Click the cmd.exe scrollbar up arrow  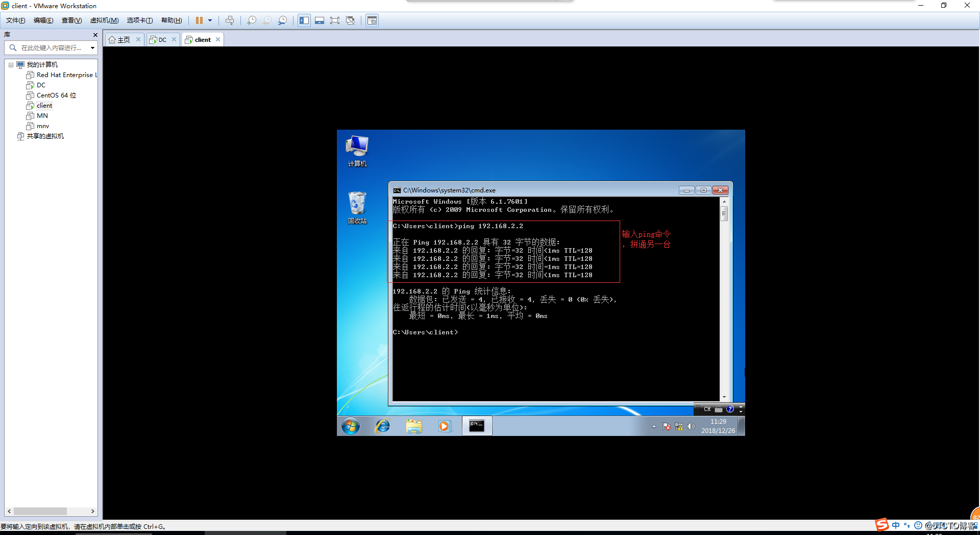tap(724, 202)
